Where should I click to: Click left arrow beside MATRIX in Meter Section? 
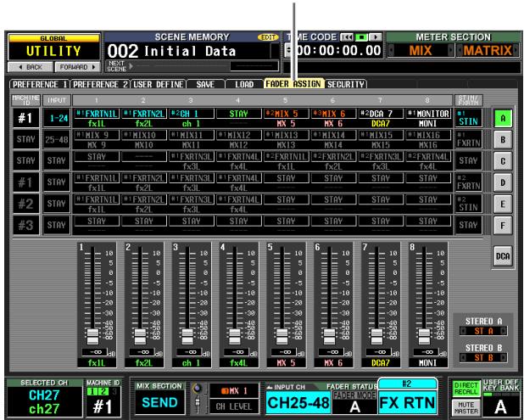tap(460, 51)
